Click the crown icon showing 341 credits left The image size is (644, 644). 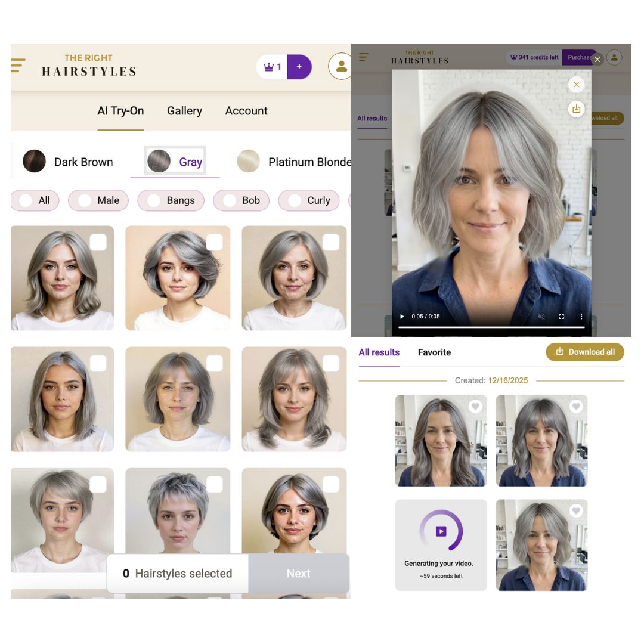coord(513,57)
